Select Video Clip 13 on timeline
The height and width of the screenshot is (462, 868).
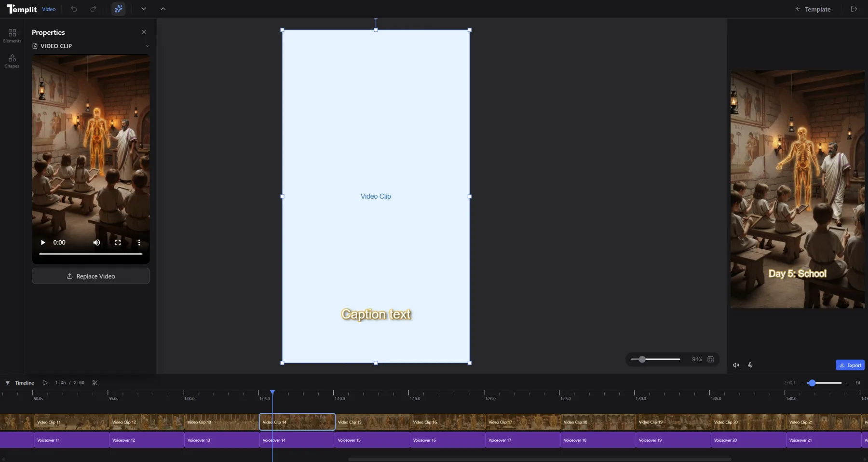click(x=222, y=422)
